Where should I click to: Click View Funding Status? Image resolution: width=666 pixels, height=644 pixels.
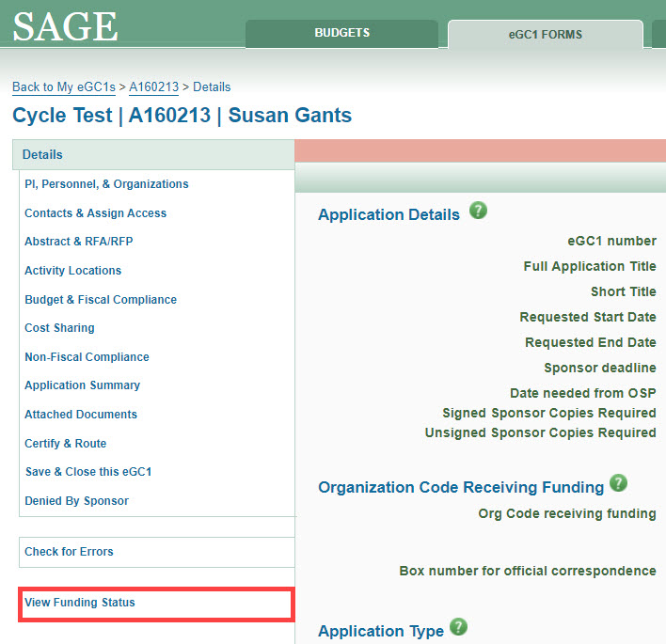156,603
